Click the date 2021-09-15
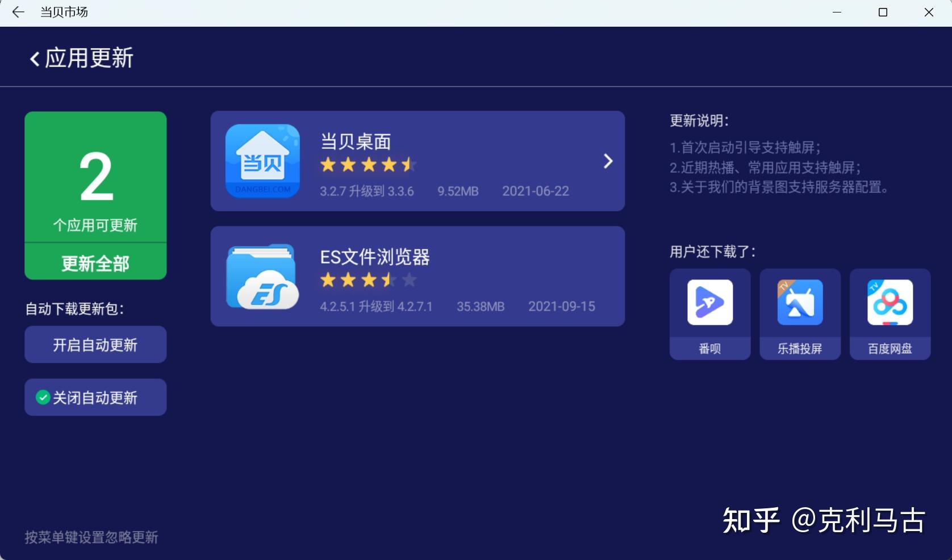The height and width of the screenshot is (560, 952). click(x=562, y=307)
